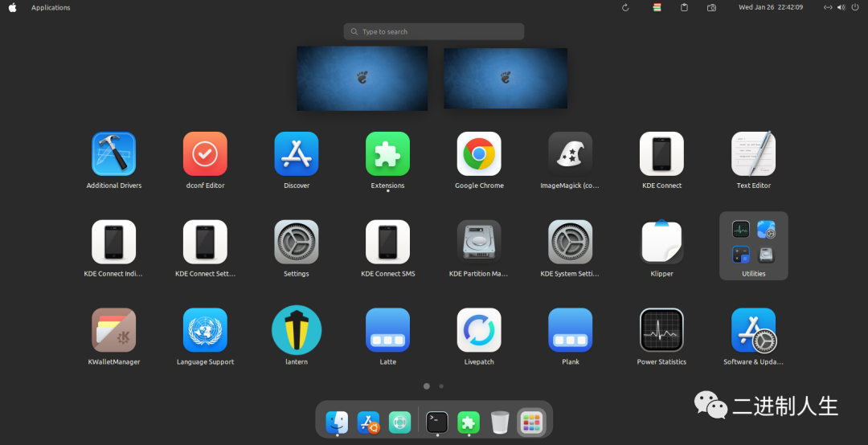Launch the lantern app
868x445 pixels.
297,330
